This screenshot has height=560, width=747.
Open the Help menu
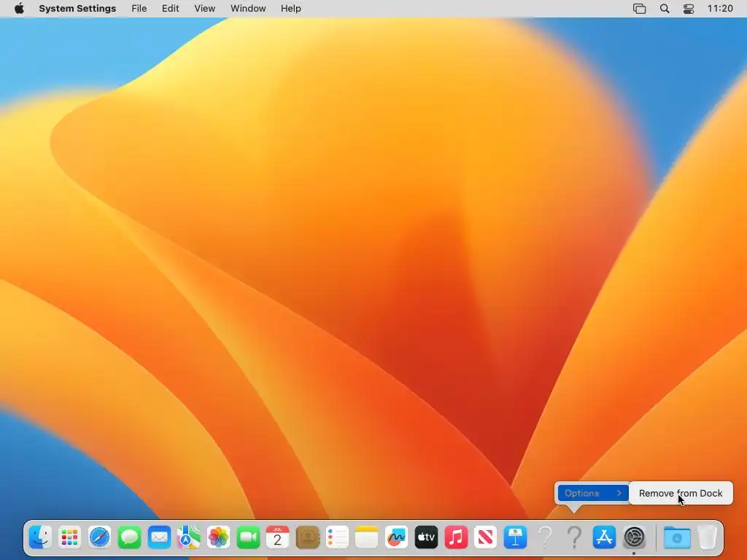pyautogui.click(x=290, y=9)
